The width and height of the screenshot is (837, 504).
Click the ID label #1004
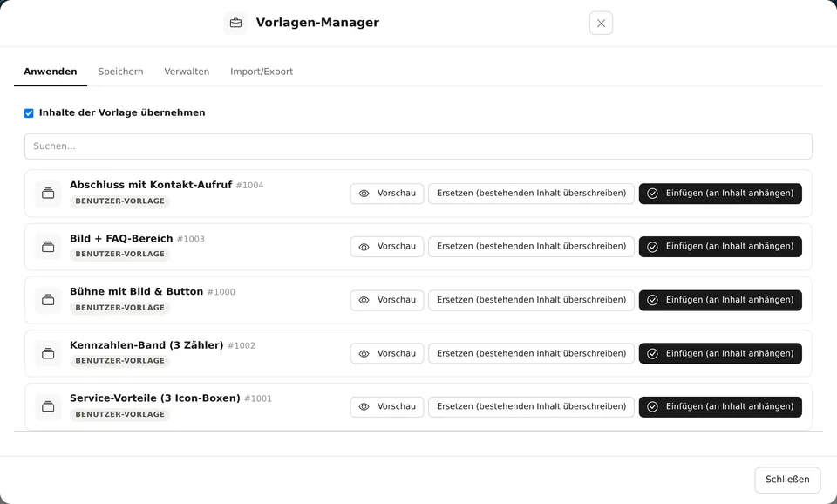coord(250,185)
